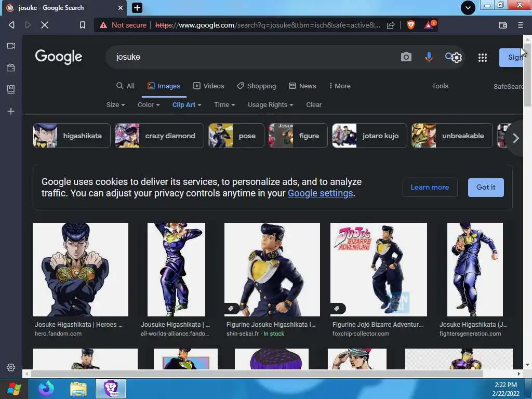
Task: Click the vertical scrollbar thumb
Action: click(x=527, y=75)
